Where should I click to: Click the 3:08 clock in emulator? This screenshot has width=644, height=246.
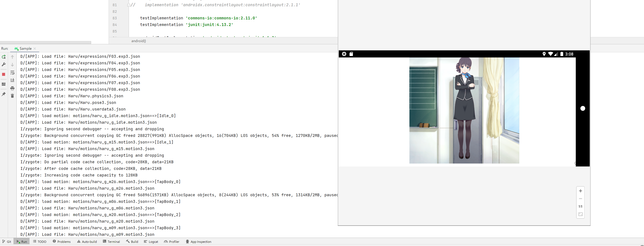tap(569, 54)
